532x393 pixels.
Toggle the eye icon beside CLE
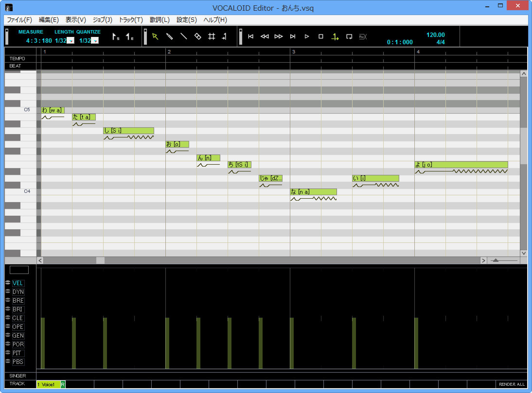(x=8, y=317)
